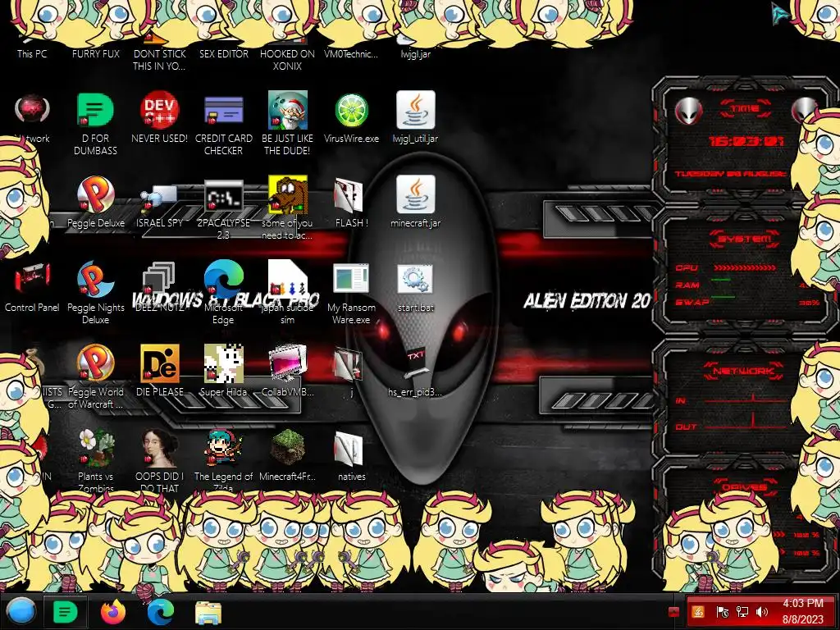Open the Action Center flag icon

point(722,612)
